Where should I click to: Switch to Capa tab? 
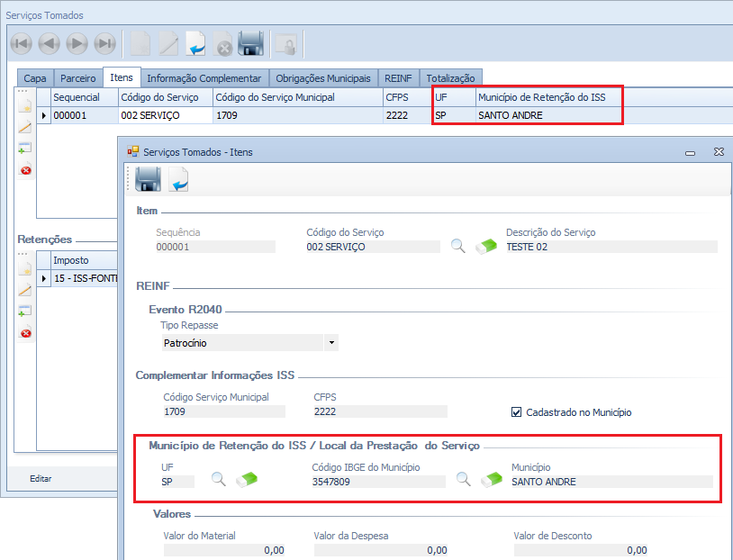tap(35, 78)
